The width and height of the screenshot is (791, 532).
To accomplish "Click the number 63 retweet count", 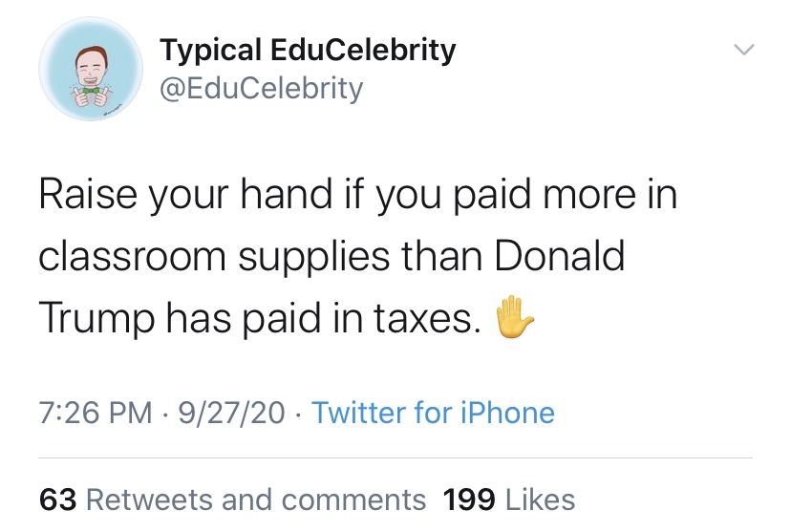I will click(58, 499).
